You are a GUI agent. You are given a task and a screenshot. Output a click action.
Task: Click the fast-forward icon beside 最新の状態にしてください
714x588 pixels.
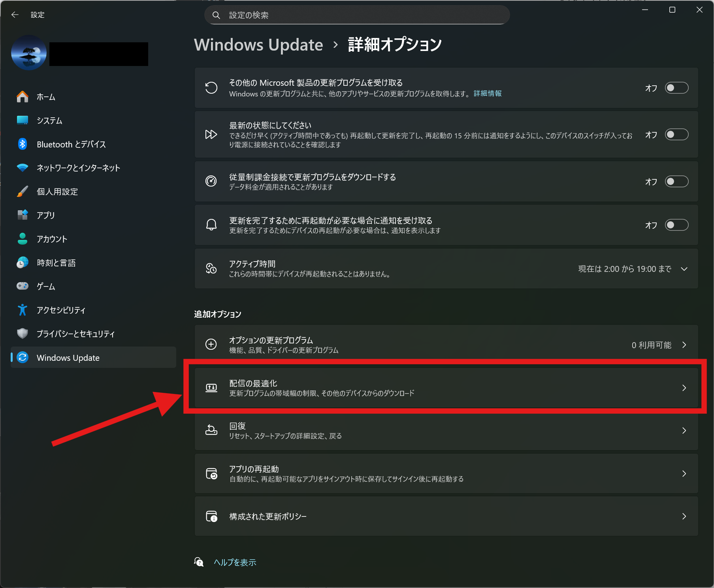pos(211,134)
